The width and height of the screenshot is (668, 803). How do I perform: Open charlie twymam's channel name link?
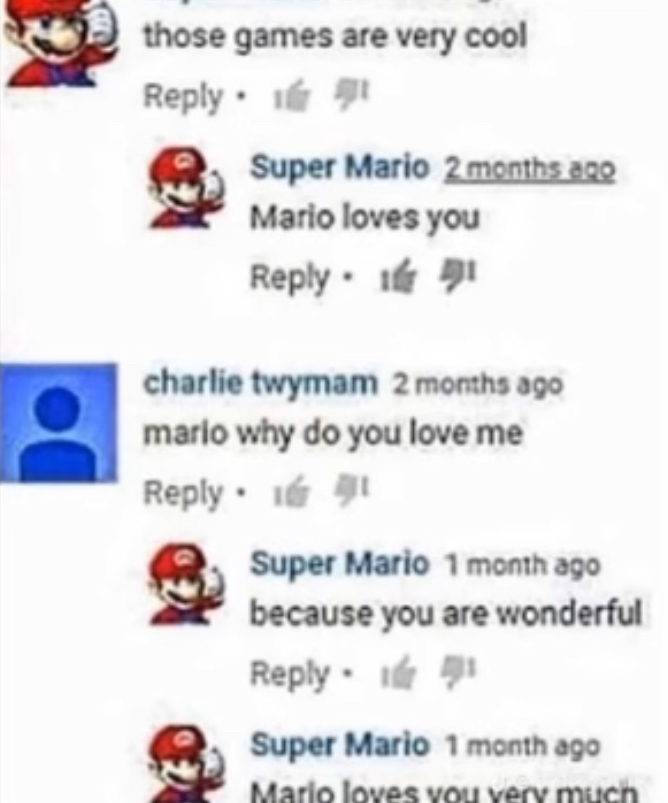(x=260, y=383)
